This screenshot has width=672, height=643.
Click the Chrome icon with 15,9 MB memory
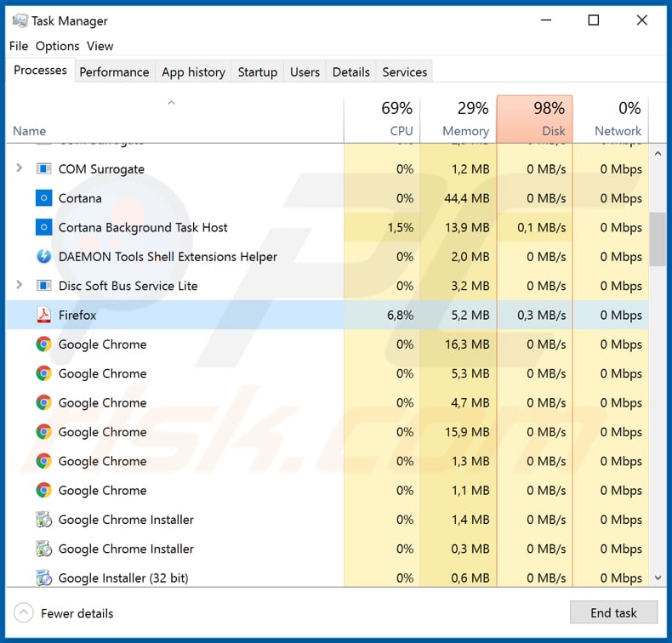[43, 431]
